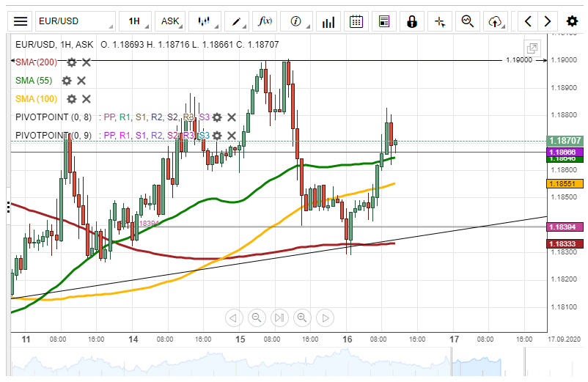Open the hamburger main menu
This screenshot has width=588, height=382.
(x=21, y=21)
